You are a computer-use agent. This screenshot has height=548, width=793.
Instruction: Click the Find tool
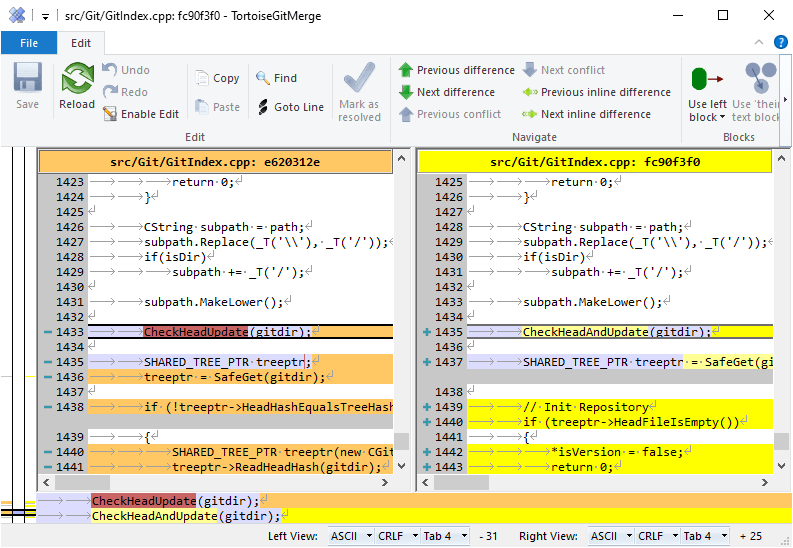pyautogui.click(x=276, y=78)
